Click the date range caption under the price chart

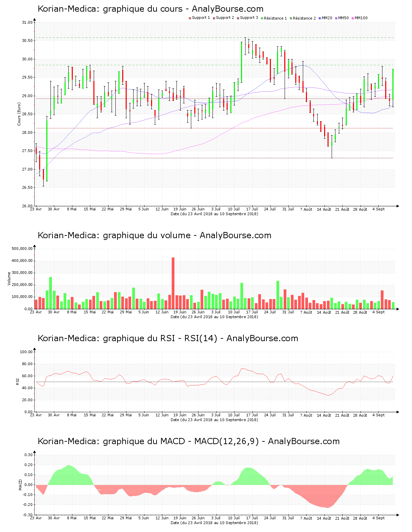214,214
